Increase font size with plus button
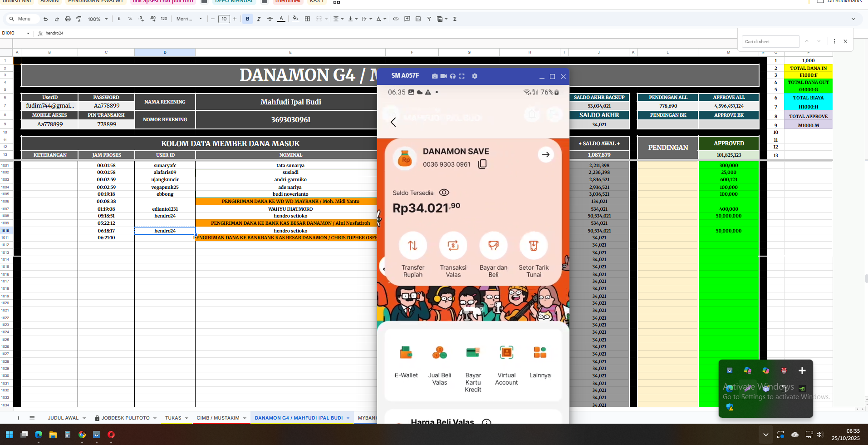Screen dimensions: 868x445 pos(235,19)
